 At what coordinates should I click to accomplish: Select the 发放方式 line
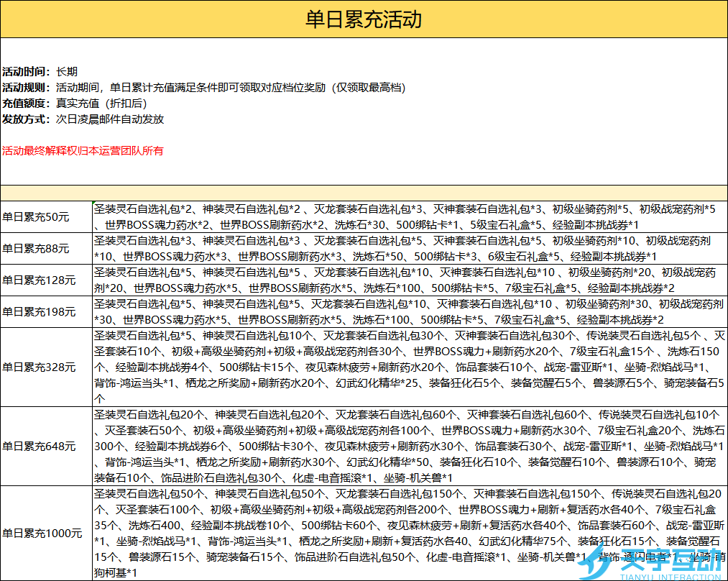point(83,119)
